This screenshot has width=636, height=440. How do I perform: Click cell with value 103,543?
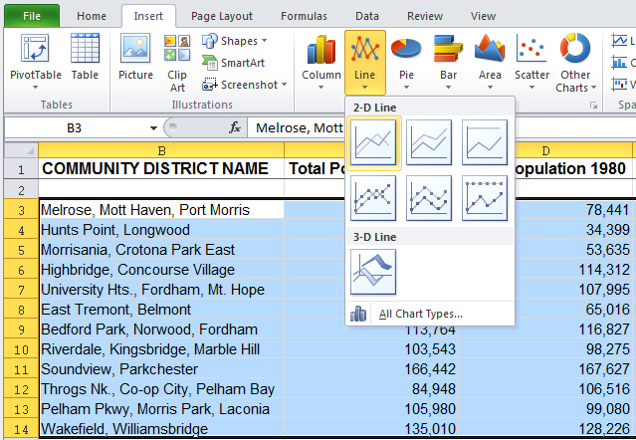pos(371,349)
